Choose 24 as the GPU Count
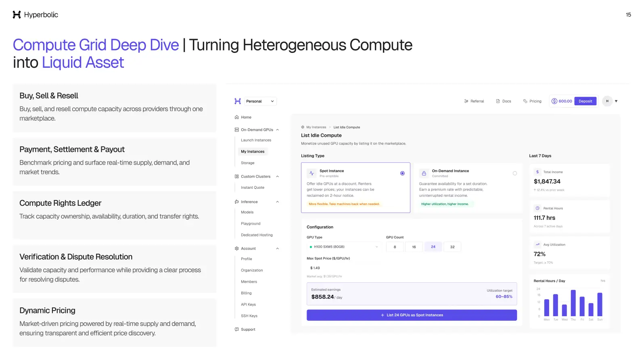This screenshot has height=359, width=644. (433, 247)
